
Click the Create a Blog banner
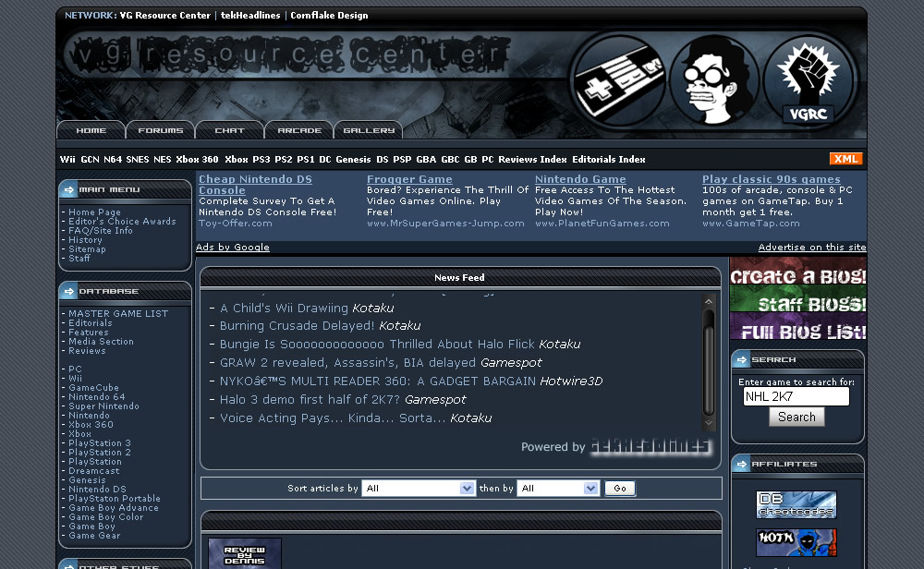click(x=798, y=272)
